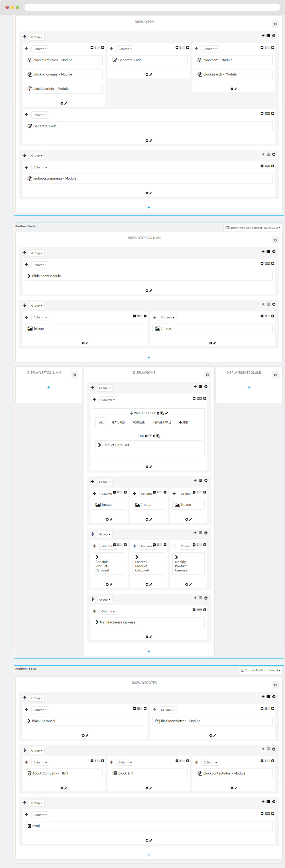285x868 pixels.
Task: Add a group with DISPLAYLEFTCOLUMN blue plus
Action: click(49, 388)
